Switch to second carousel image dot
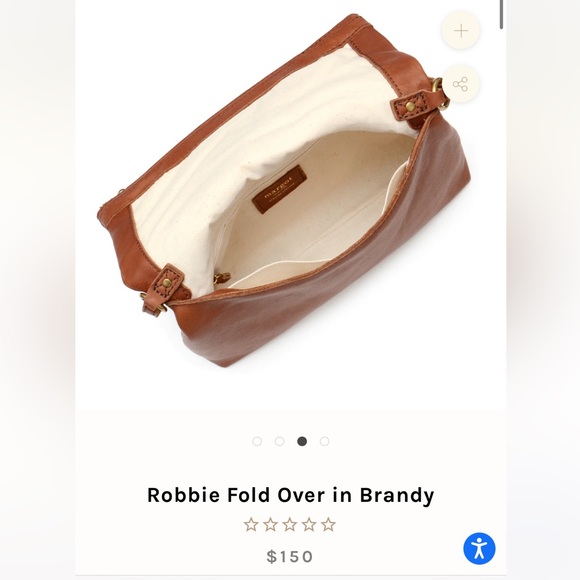Screen dimensions: 580x580 [280, 441]
